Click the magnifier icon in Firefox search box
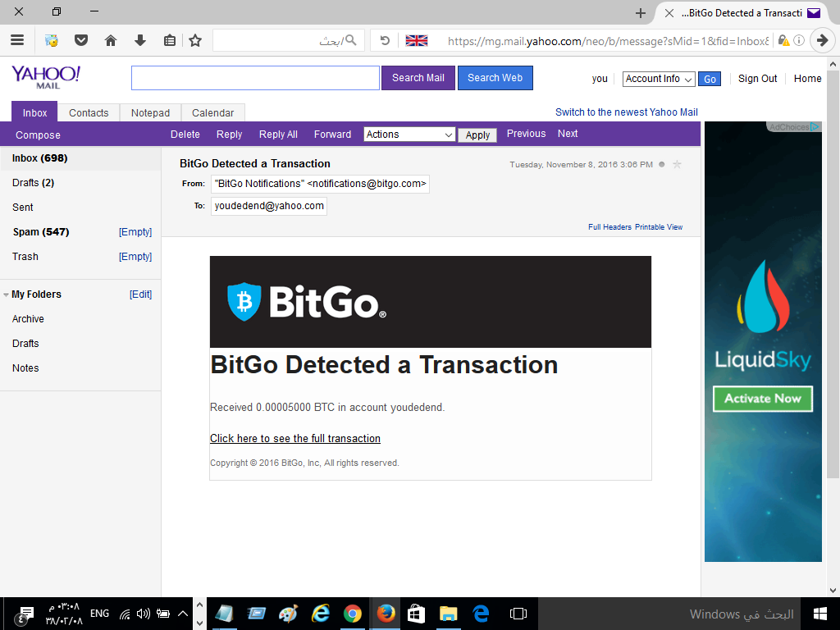 (351, 40)
